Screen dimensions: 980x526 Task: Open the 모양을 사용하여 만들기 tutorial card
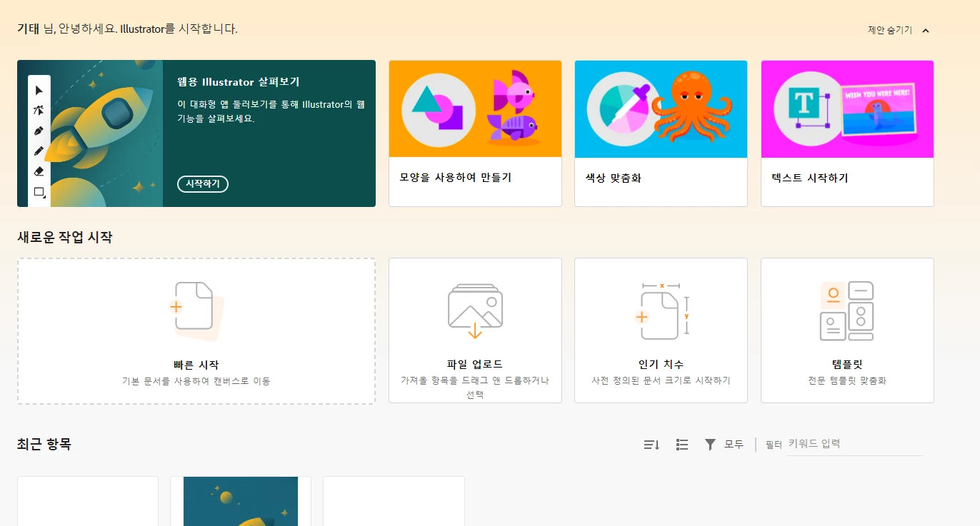coord(475,133)
